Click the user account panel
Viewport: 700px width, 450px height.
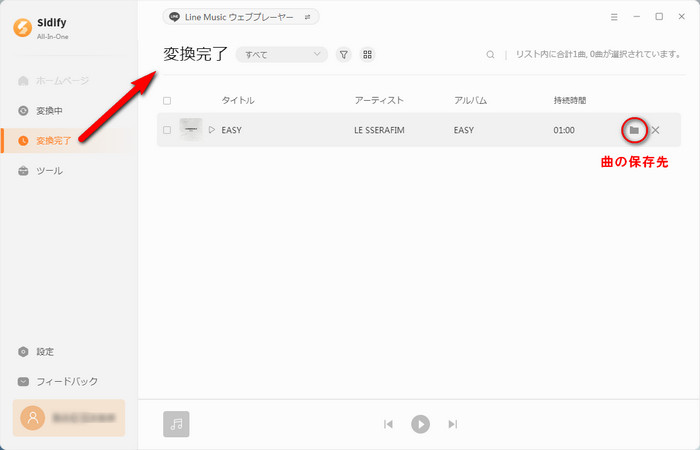pos(69,418)
